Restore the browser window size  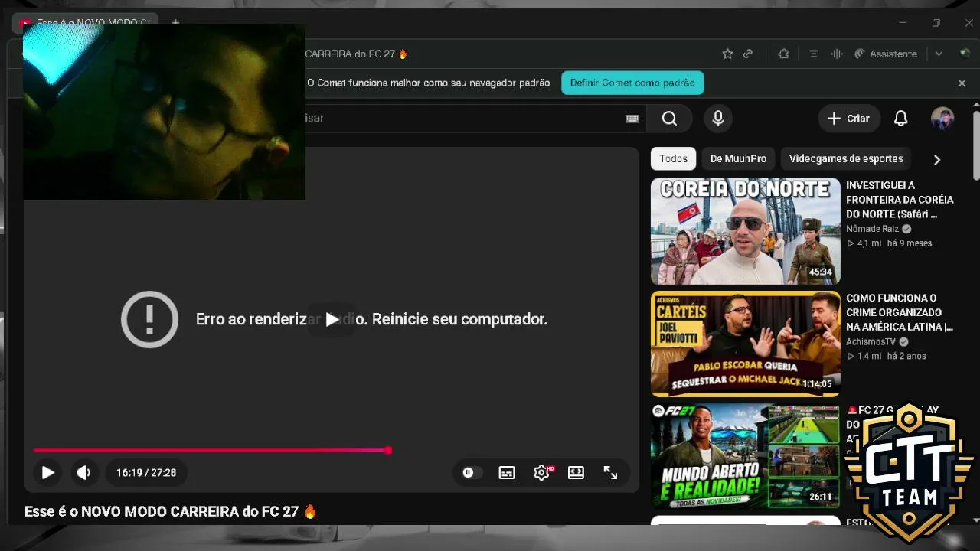click(936, 23)
